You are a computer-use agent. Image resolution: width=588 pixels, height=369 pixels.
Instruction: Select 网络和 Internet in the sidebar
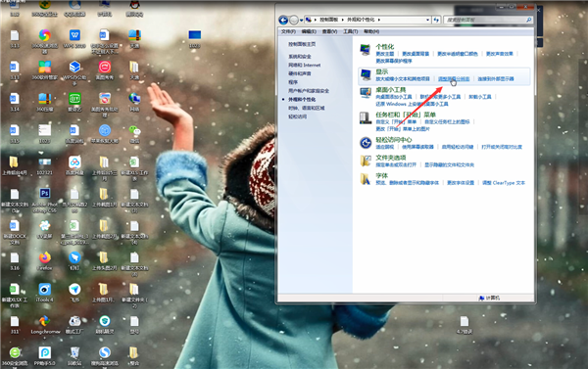point(305,66)
